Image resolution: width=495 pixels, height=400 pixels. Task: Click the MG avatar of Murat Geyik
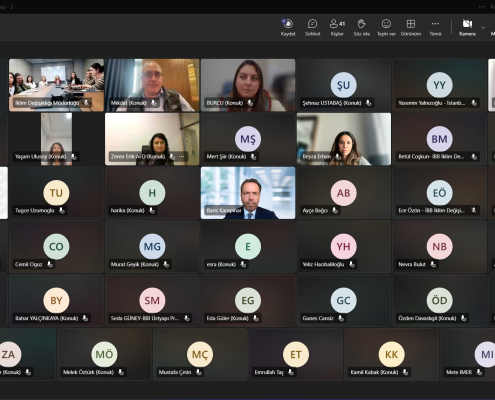(152, 246)
